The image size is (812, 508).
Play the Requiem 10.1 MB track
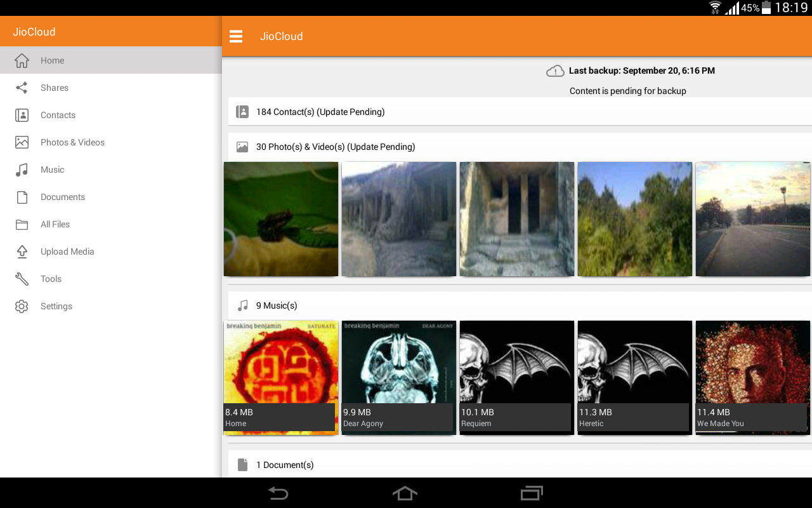coord(517,378)
